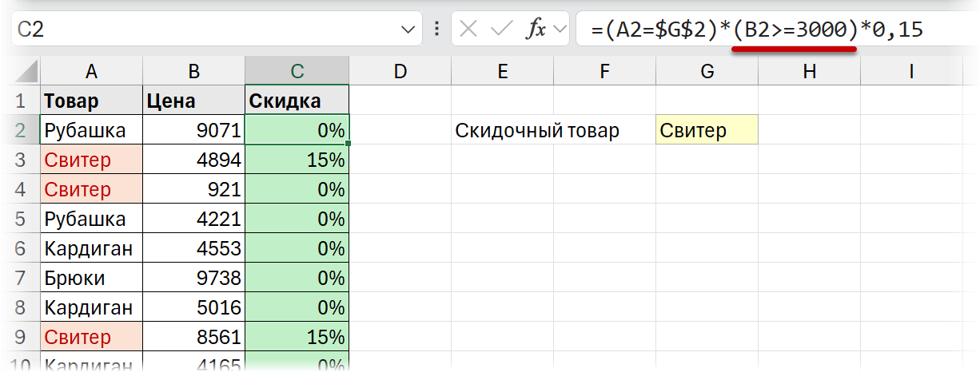980x372 pixels.
Task: Select column H header
Action: 810,72
